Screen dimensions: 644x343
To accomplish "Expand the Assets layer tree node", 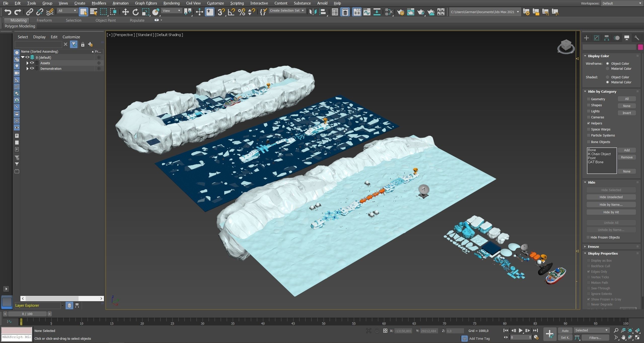I will [27, 63].
